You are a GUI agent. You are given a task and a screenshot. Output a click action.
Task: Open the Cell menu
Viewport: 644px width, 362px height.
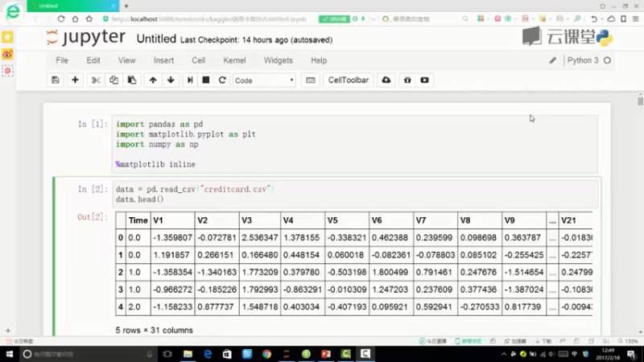coord(198,60)
